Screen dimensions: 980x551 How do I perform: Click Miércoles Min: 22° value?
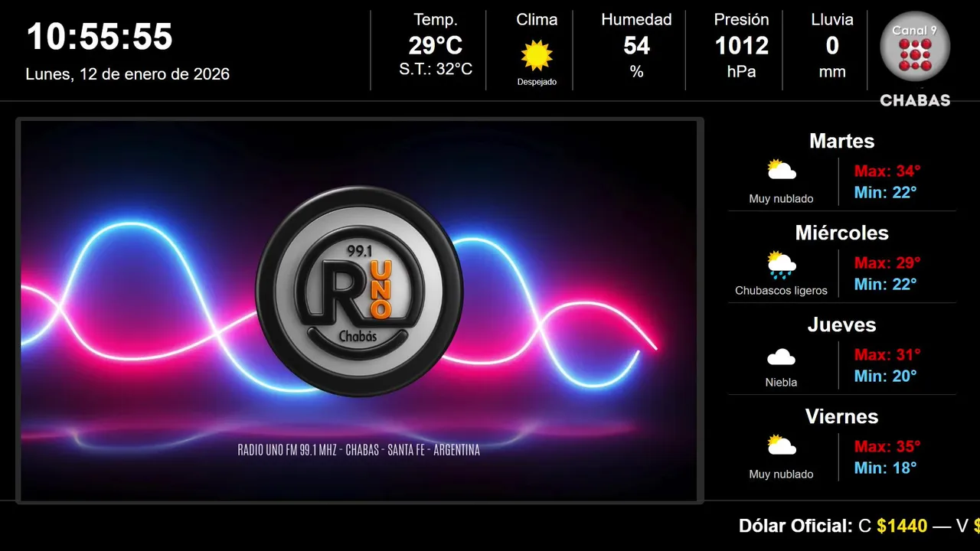(x=885, y=284)
